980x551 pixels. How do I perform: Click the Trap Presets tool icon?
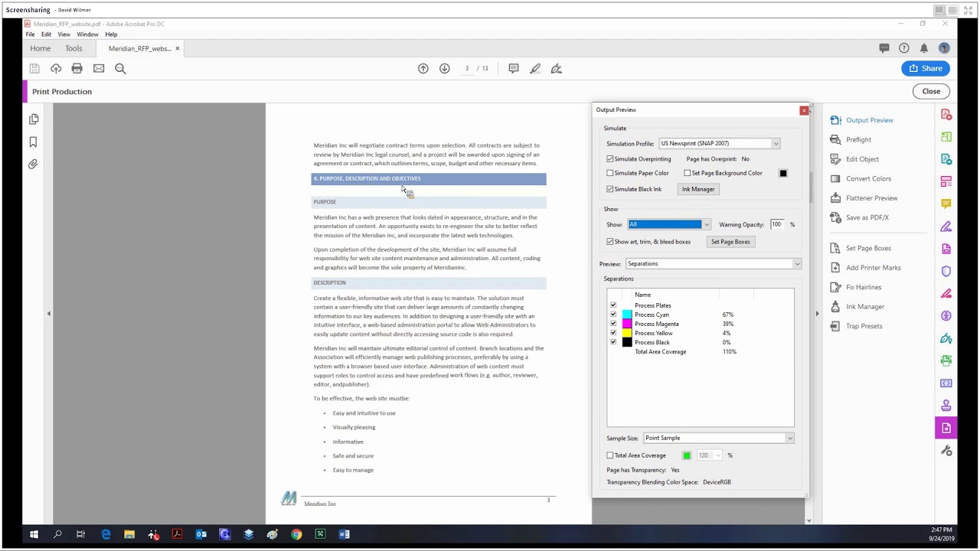pos(835,326)
